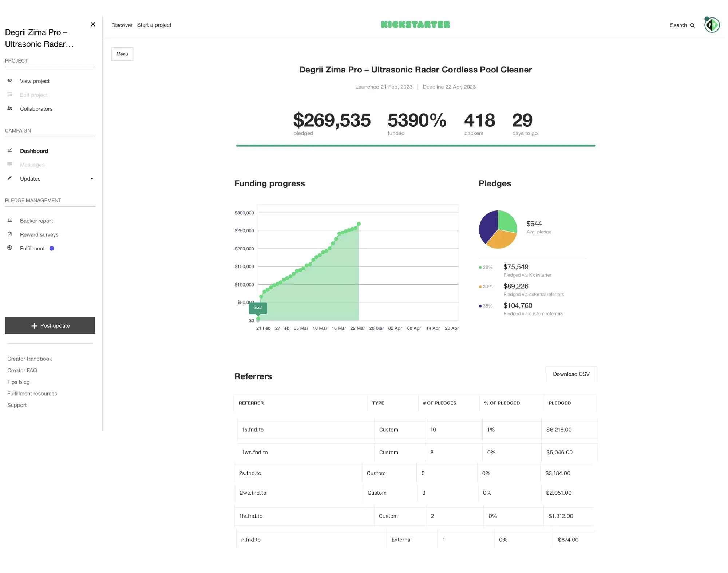Open View project
This screenshot has width=728, height=573.
[x=35, y=81]
